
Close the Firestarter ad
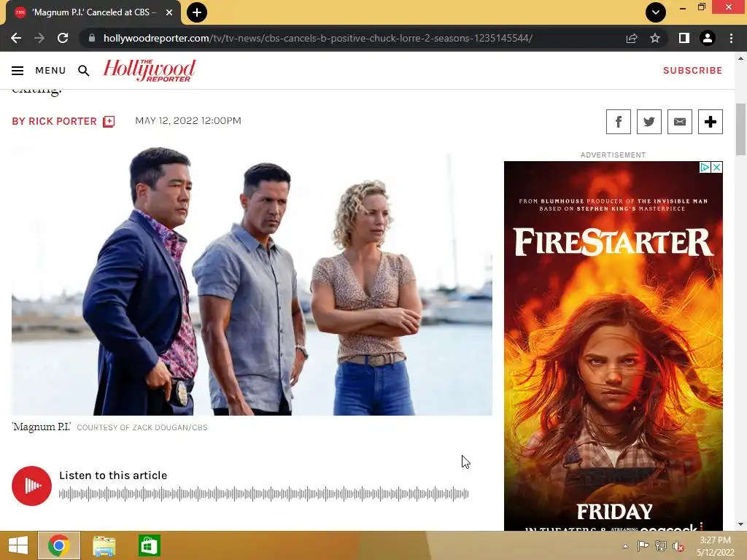[x=716, y=167]
